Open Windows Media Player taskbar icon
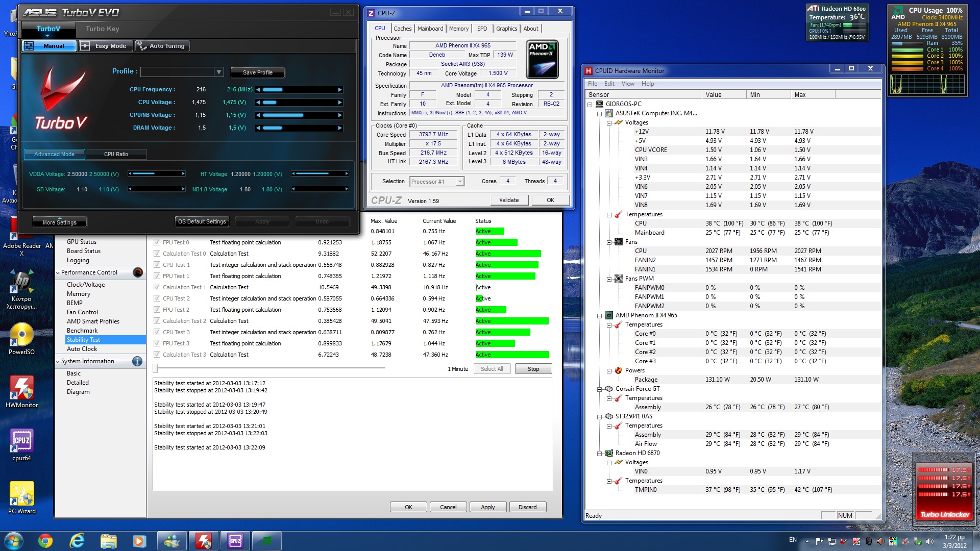The height and width of the screenshot is (551, 980). [x=139, y=540]
